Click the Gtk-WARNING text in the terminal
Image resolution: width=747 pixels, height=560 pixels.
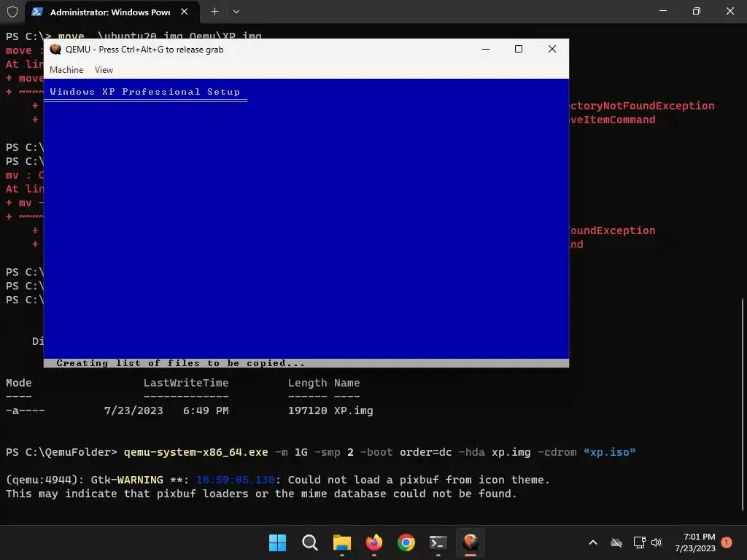[x=127, y=480]
